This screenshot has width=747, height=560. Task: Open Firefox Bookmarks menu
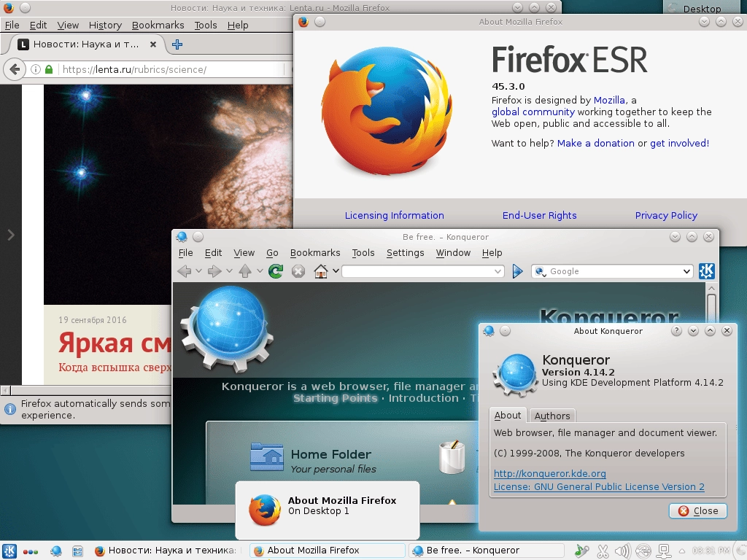tap(158, 26)
